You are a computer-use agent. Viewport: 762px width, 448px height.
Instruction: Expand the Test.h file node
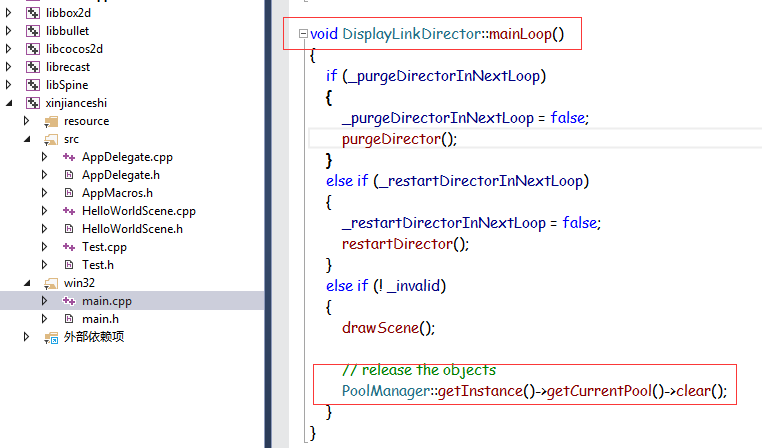(44, 264)
